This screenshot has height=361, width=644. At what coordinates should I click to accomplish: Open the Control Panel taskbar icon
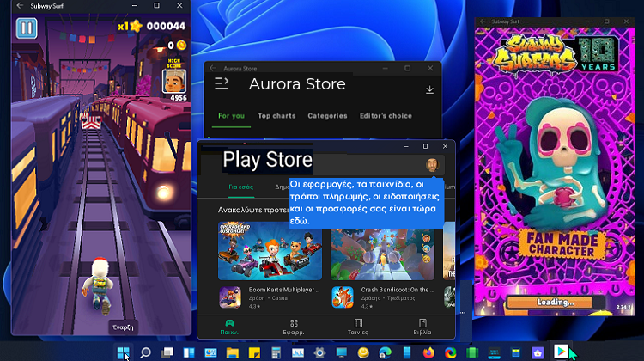click(210, 352)
